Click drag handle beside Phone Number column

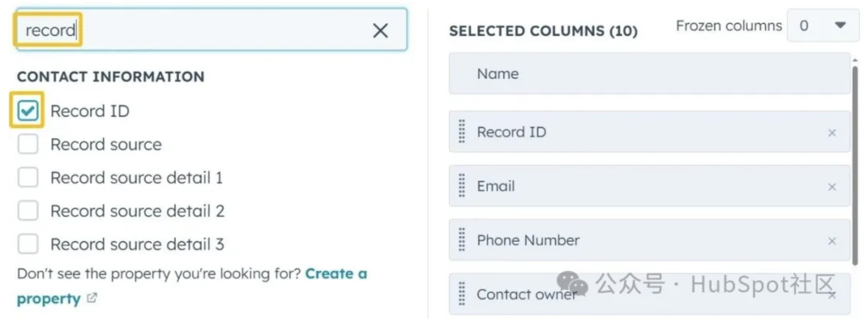coord(462,240)
